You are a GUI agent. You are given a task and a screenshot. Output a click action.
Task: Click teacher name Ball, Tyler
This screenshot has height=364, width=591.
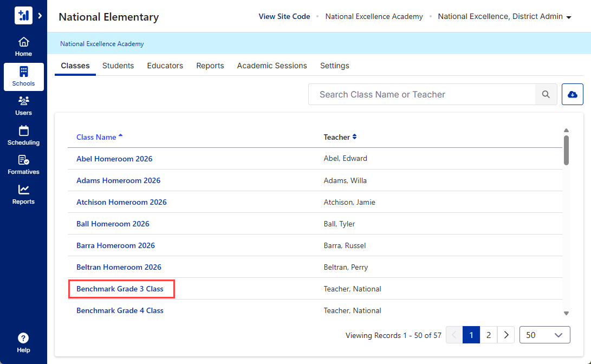tap(339, 224)
